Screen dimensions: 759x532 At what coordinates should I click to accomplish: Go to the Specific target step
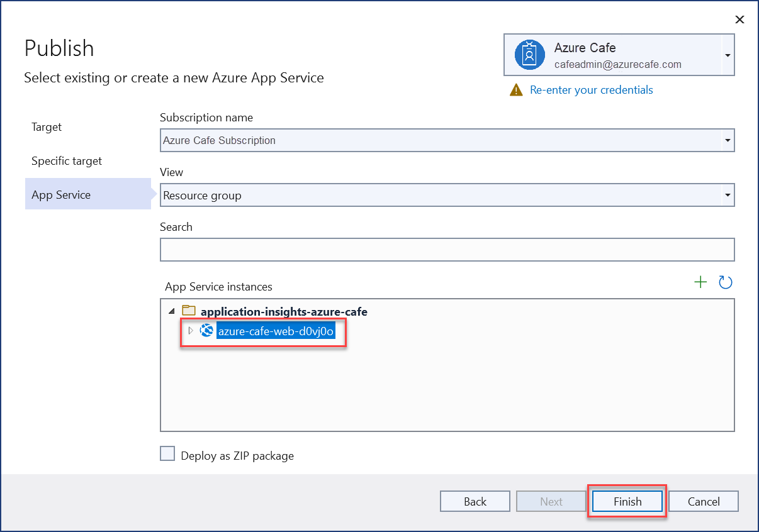[x=67, y=161]
